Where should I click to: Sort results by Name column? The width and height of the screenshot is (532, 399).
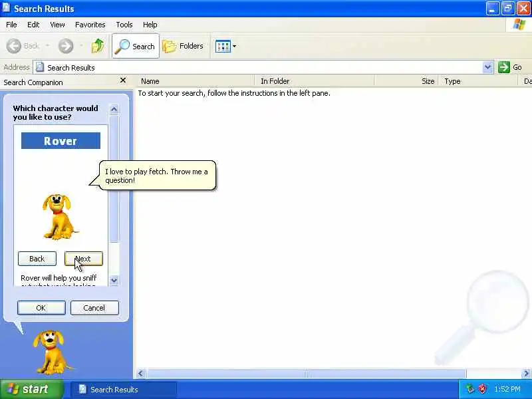tap(196, 81)
